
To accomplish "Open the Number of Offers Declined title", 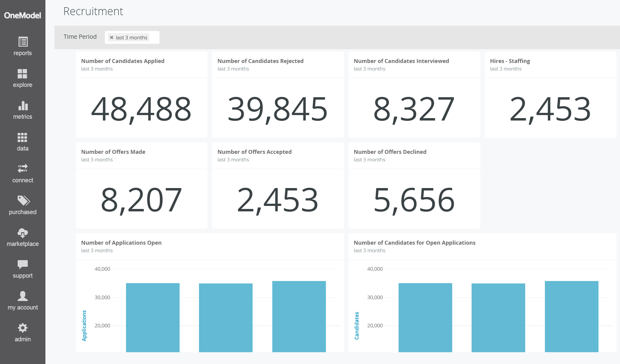I will coord(390,152).
